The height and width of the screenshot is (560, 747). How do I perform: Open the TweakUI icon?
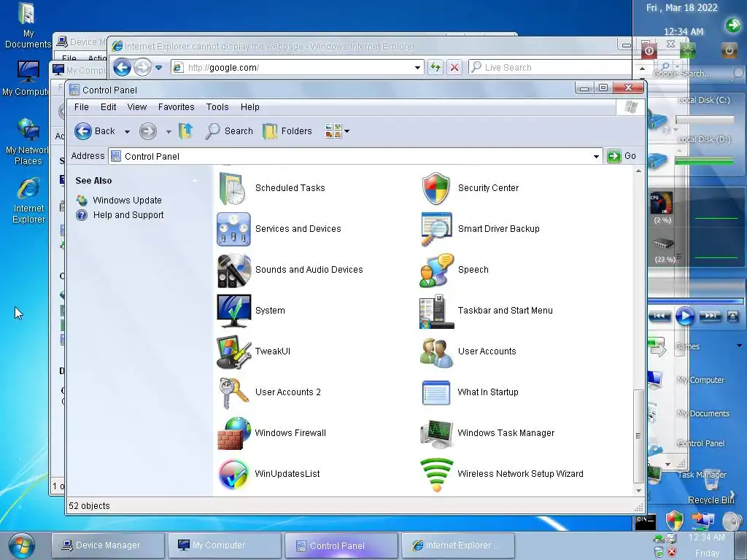click(233, 351)
